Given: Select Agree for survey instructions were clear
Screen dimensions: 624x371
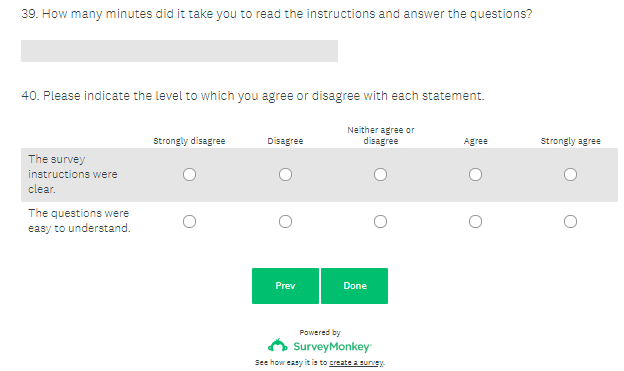Looking at the screenshot, I should coord(476,174).
